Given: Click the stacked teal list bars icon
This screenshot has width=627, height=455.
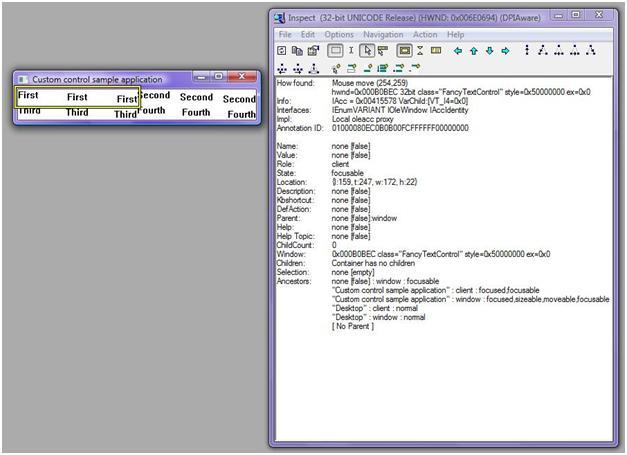Looking at the screenshot, I should tap(383, 68).
